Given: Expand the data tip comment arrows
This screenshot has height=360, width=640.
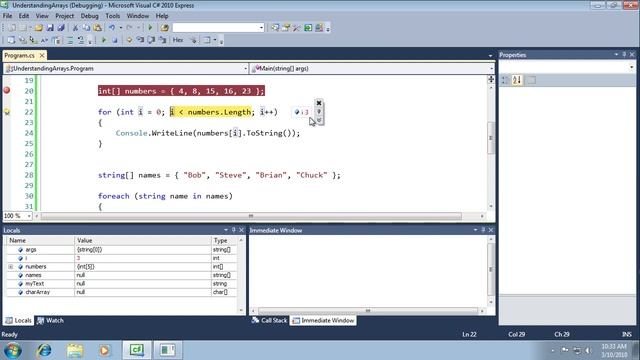Looking at the screenshot, I should 319,120.
